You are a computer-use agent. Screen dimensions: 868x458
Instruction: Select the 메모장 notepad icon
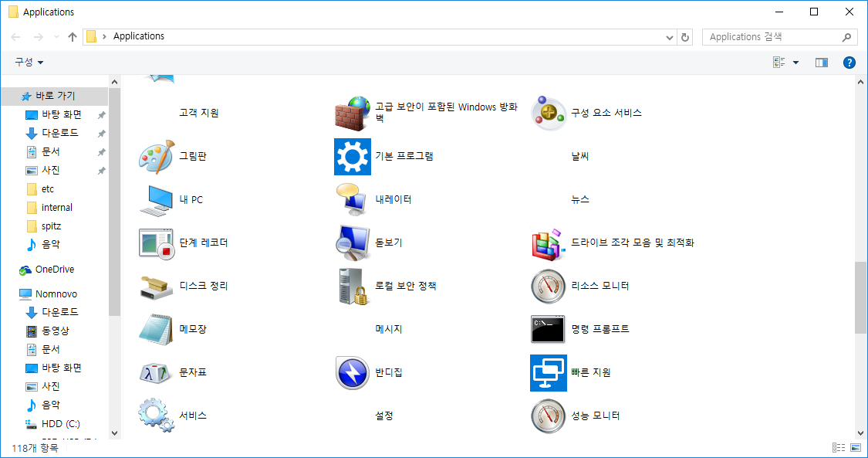click(x=157, y=329)
